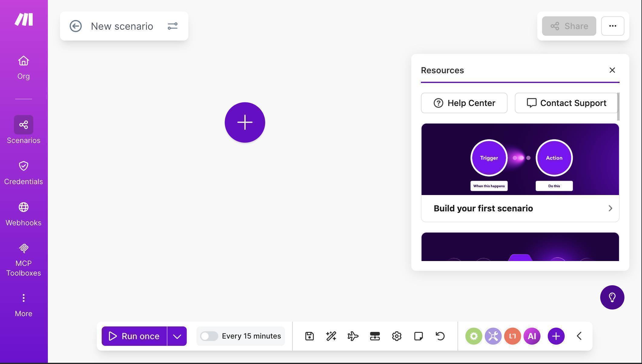
Task: Click the green gear scenario settings circle
Action: (x=474, y=336)
